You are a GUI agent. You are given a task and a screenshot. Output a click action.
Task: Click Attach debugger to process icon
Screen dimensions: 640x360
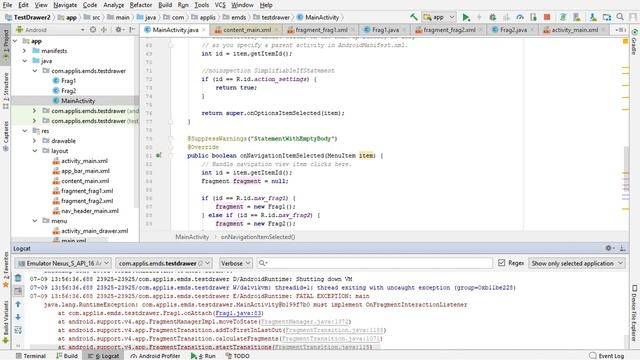point(533,17)
